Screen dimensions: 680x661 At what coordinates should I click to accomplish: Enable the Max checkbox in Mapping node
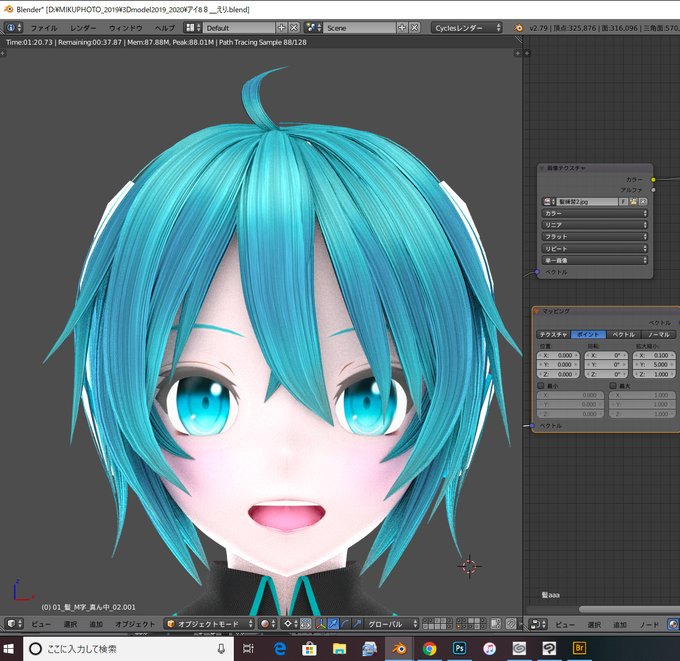point(613,385)
